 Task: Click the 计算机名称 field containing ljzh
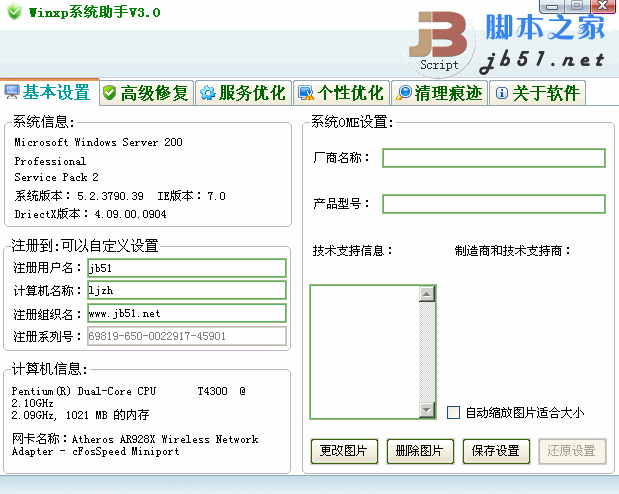[x=187, y=291]
